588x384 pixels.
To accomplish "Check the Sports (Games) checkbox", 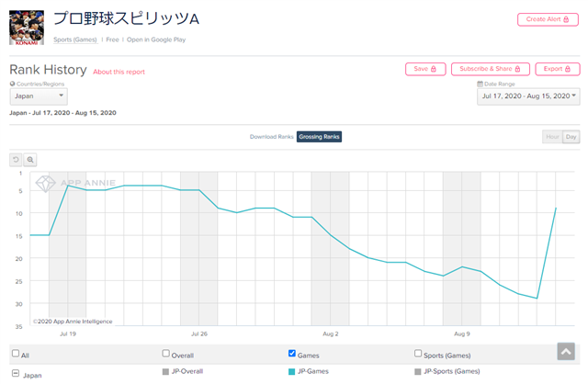I will (418, 354).
